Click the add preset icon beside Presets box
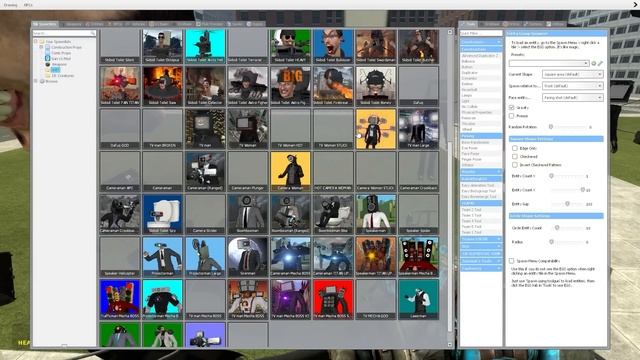This screenshot has height=360, width=640. [x=594, y=63]
